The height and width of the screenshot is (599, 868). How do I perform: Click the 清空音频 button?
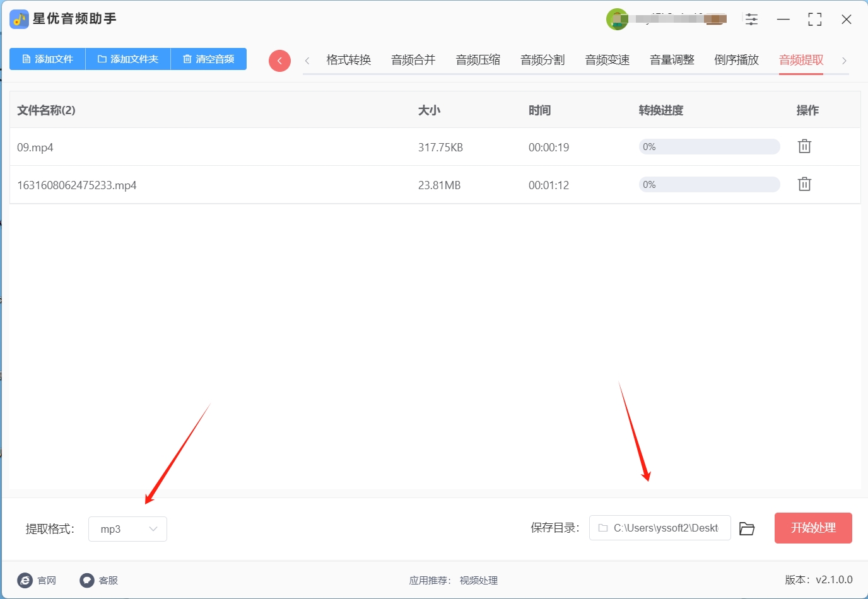(208, 59)
